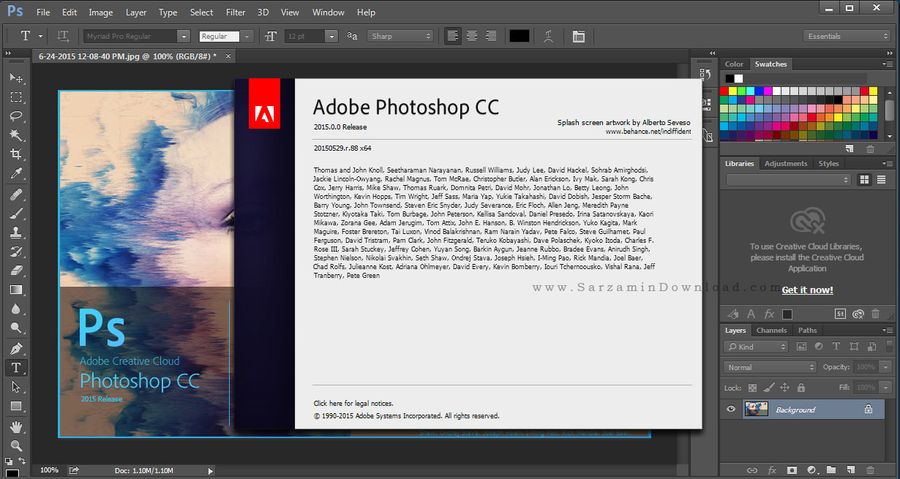Toggle lock all padlock icon
This screenshot has width=900, height=479.
[801, 388]
